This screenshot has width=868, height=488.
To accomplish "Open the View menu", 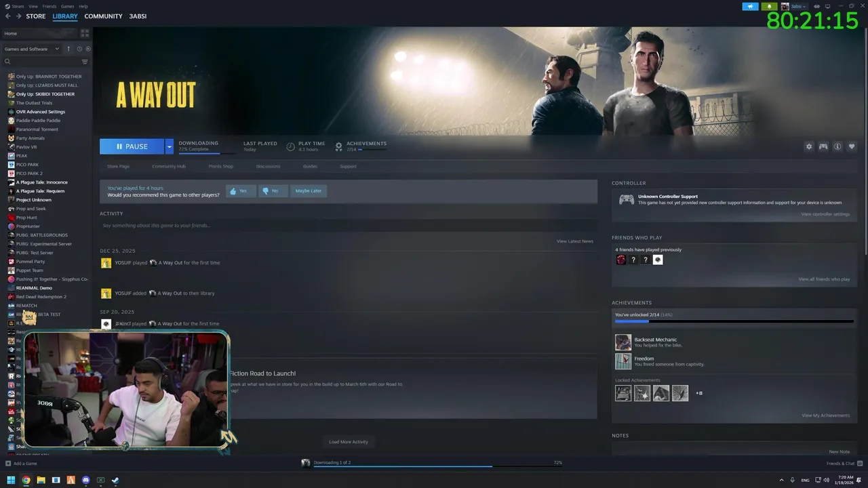I will 33,6.
